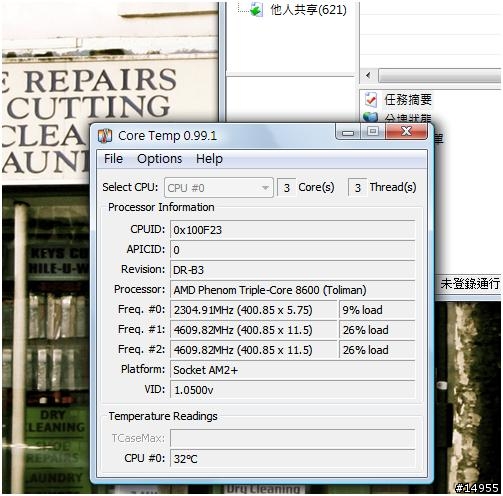The height and width of the screenshot is (496, 503).
Task: Click the empty TCaseMax field
Action: (292, 438)
